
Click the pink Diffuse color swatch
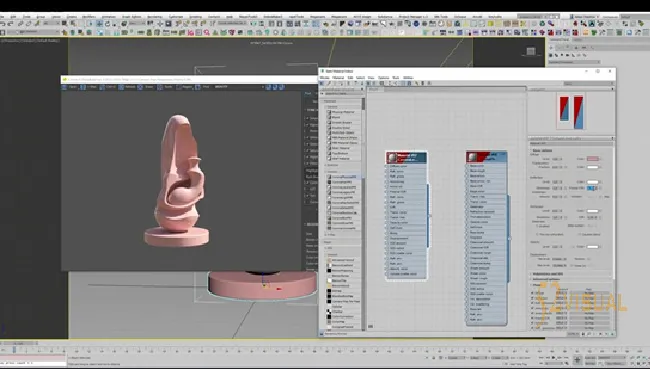592,159
